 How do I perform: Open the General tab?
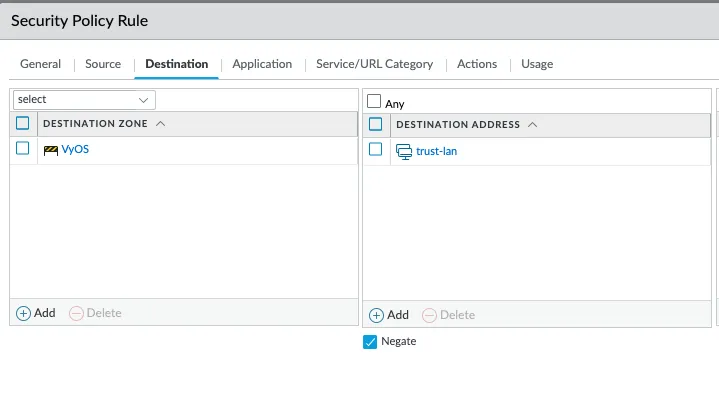pyautogui.click(x=40, y=64)
